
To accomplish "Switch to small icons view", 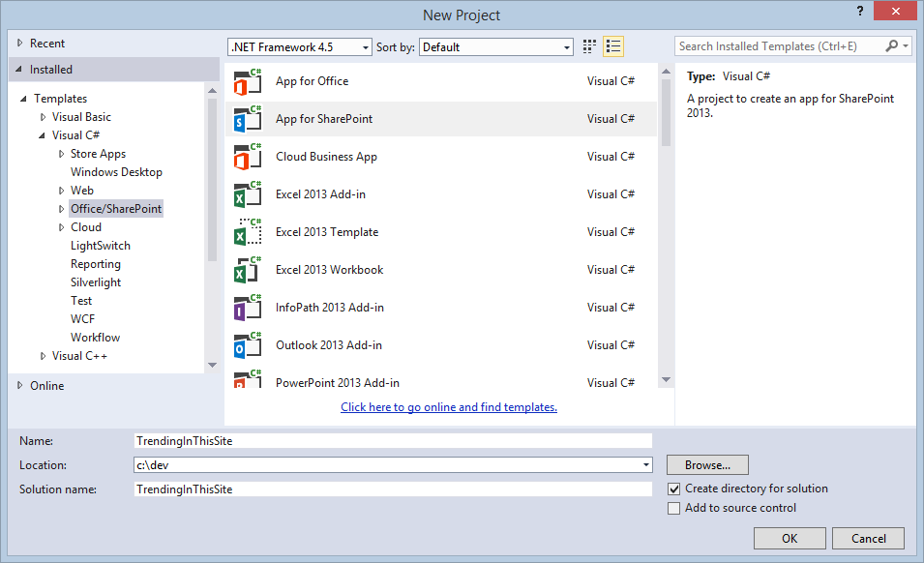I will [x=589, y=46].
